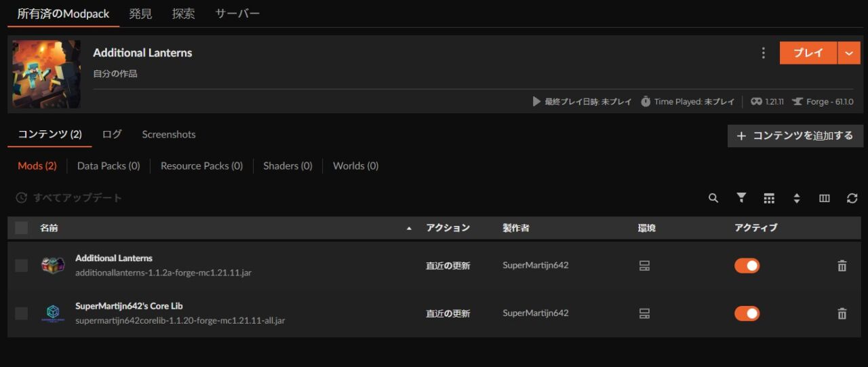This screenshot has height=367, width=868.
Task: Expand the dropdown arrow next to プレイ
Action: click(x=849, y=53)
